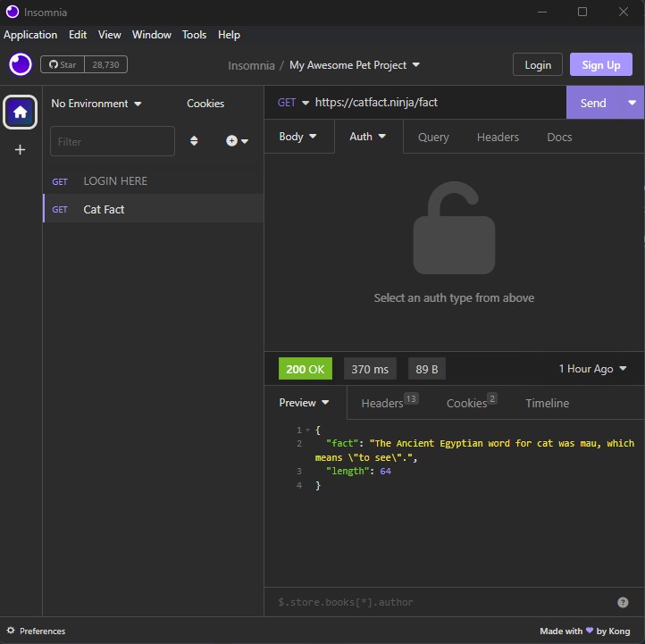This screenshot has height=644, width=645.
Task: Click the Insomnia title bar app icon
Action: (x=13, y=12)
